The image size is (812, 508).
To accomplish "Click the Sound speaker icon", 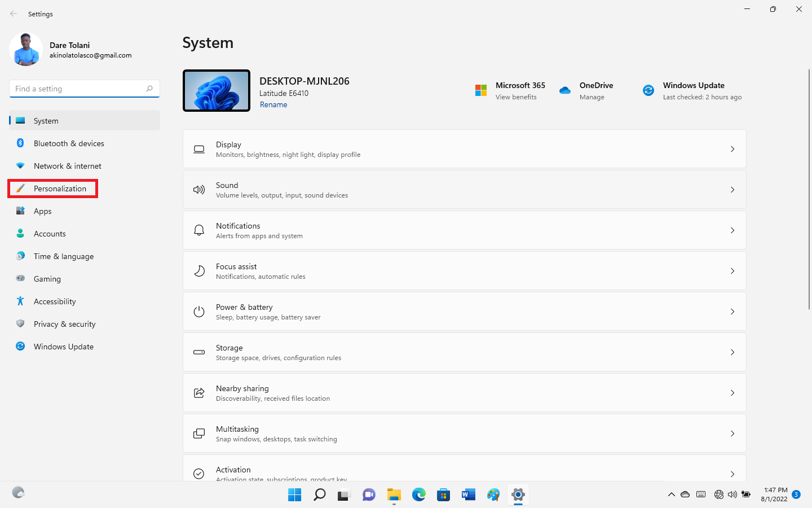I will click(199, 190).
